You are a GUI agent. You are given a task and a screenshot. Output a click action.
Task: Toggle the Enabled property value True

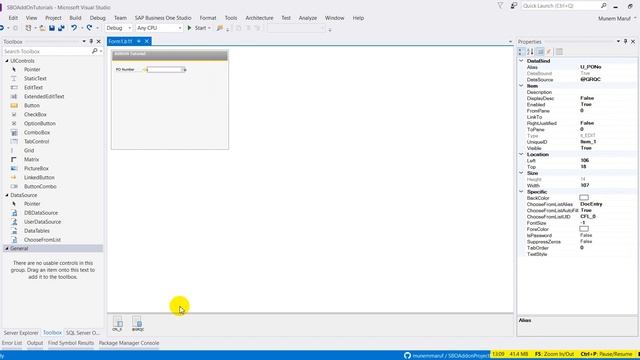coord(586,104)
